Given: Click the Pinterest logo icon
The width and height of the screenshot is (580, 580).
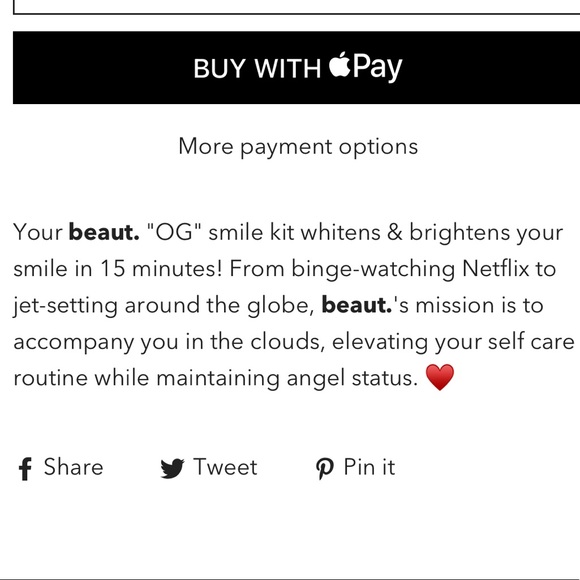Looking at the screenshot, I should point(325,469).
